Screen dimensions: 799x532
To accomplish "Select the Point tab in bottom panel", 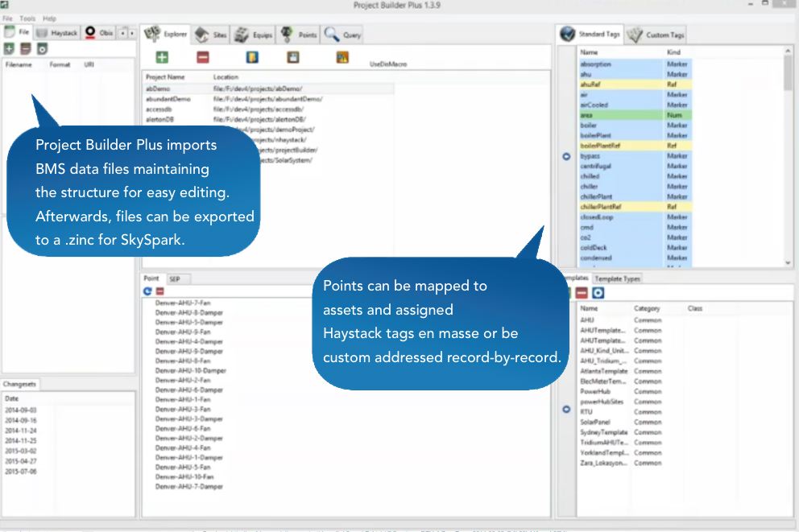I will point(151,278).
